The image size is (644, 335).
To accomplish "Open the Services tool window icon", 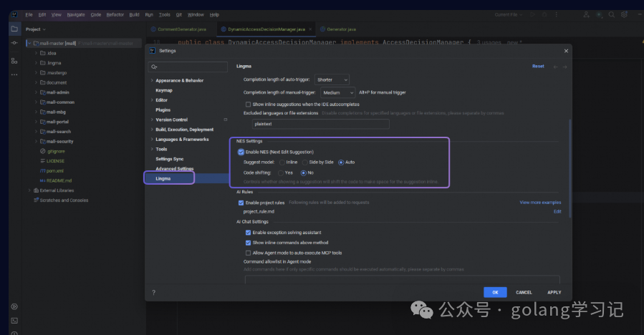I will coord(14,306).
